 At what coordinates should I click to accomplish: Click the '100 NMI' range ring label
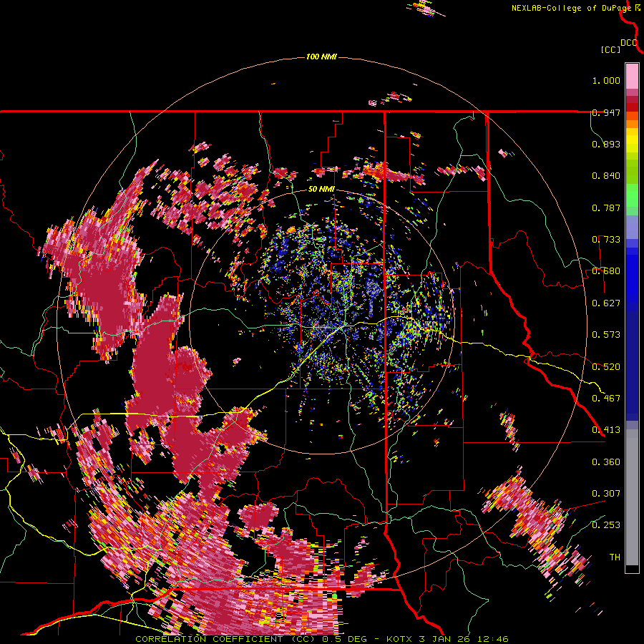coord(321,57)
